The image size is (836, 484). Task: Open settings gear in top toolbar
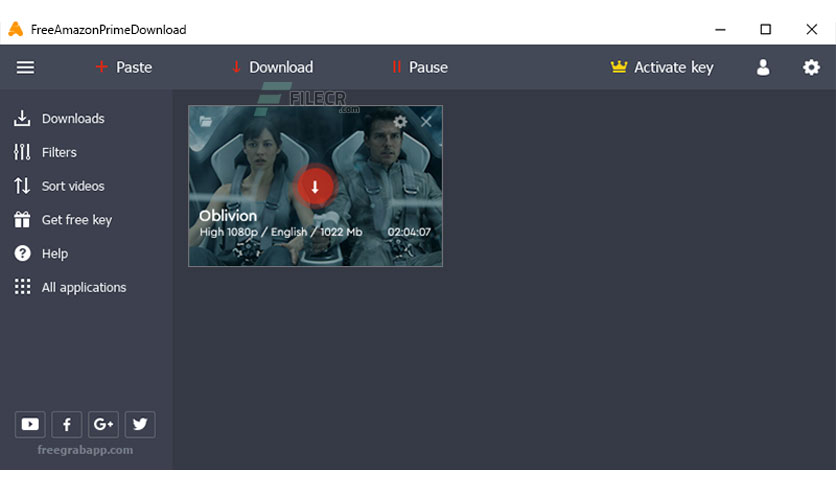811,67
